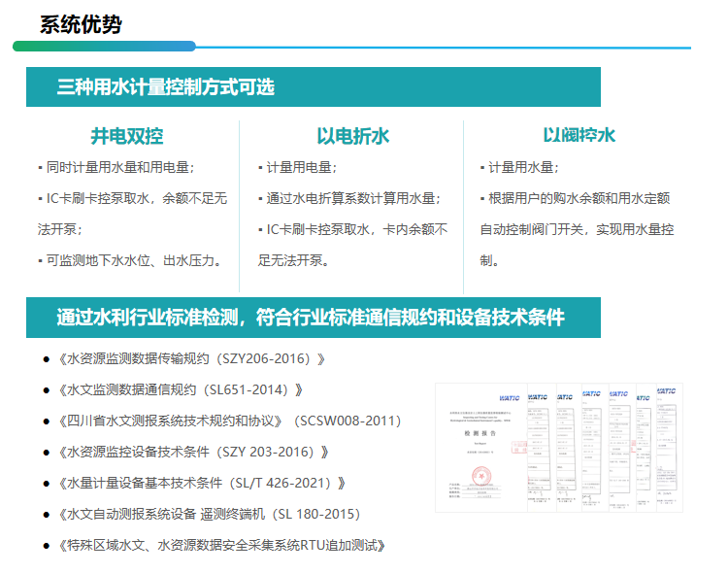Select the 以阀控水 column heading
Image resolution: width=728 pixels, height=573 pixels.
(579, 136)
